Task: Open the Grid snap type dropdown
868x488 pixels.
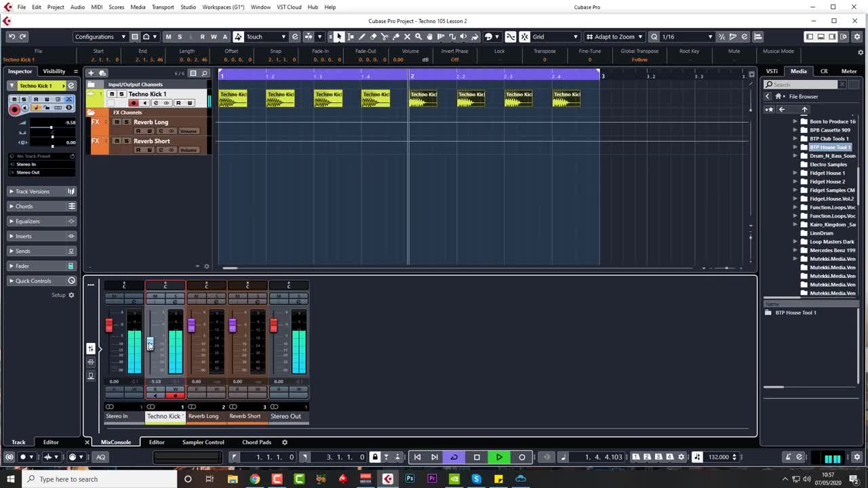Action: click(x=555, y=37)
